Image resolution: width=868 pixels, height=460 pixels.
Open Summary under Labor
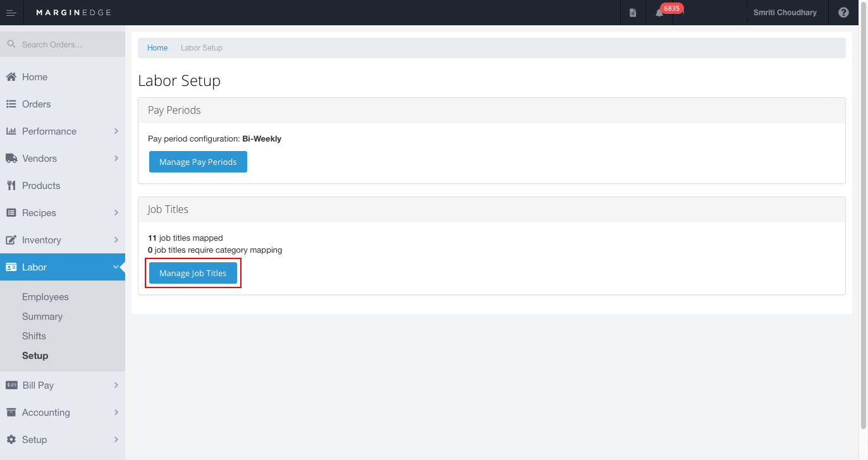(42, 317)
